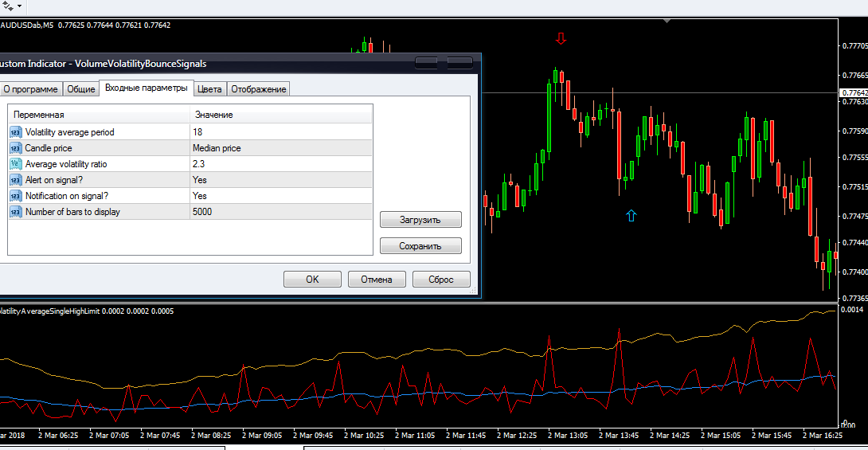Open the 'Общие' tab
The height and width of the screenshot is (450, 868).
[80, 89]
